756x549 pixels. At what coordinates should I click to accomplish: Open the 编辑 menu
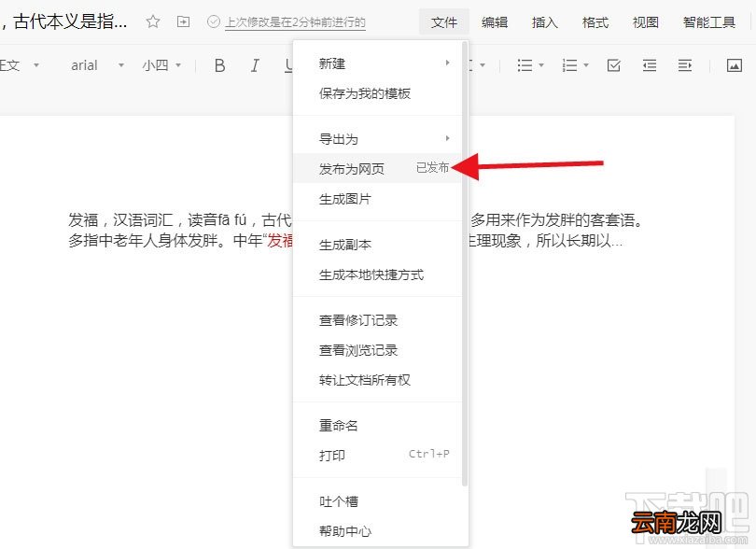point(494,22)
